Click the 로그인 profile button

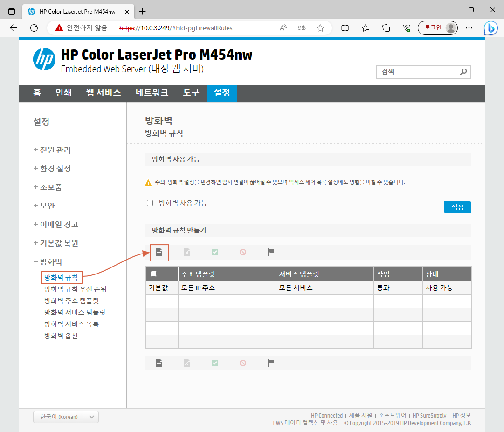pos(438,28)
